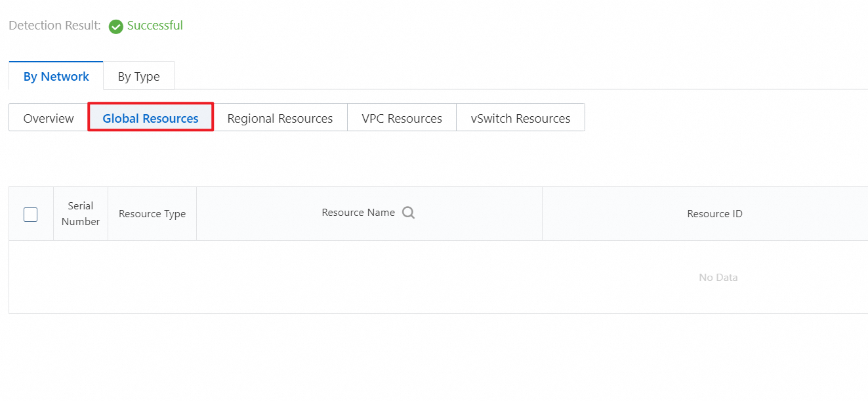Open the Overview sub-tab

[x=49, y=118]
